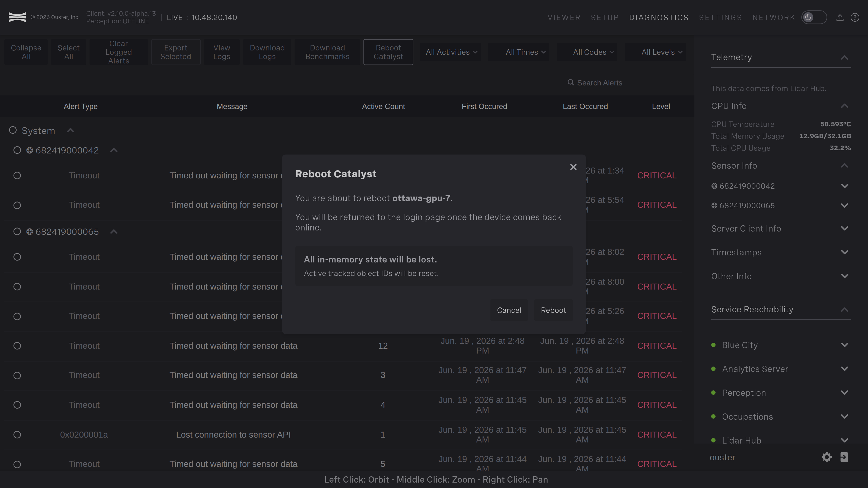
Task: Click the search magnifier icon
Action: coord(570,82)
